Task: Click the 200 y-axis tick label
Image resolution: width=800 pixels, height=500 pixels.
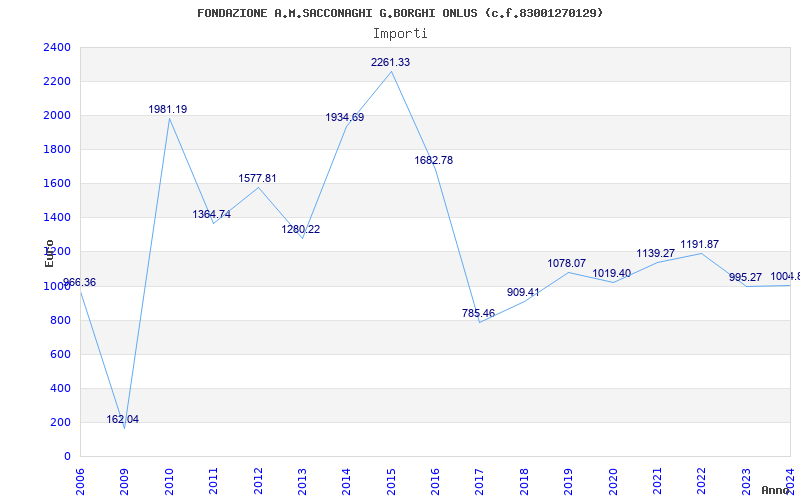Action: [x=61, y=422]
